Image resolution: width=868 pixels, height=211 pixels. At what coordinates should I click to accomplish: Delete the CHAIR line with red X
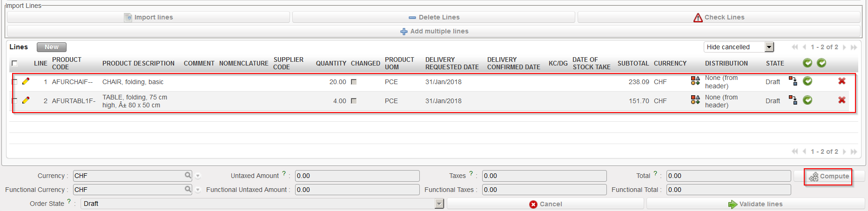pos(841,81)
